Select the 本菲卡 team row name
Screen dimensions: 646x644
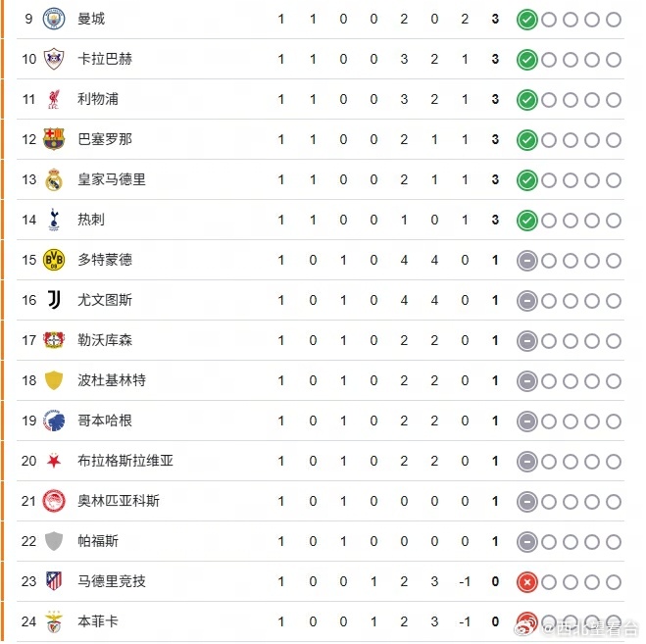click(x=98, y=621)
